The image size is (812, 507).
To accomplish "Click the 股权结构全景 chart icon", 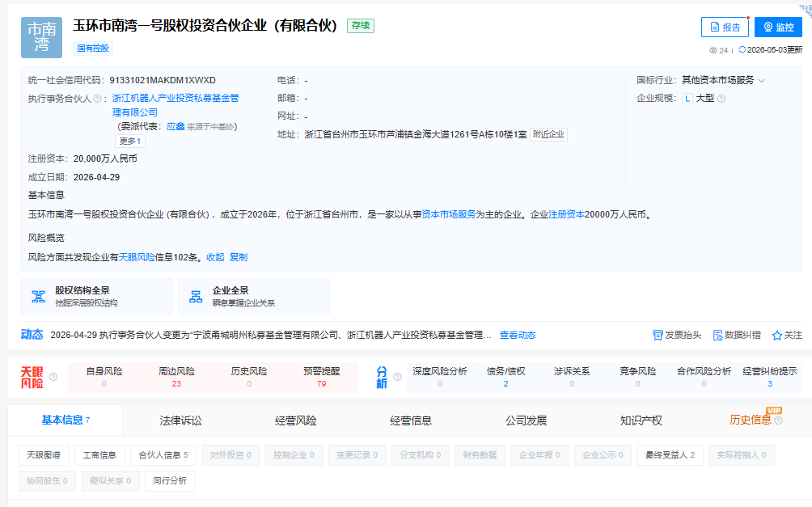I will (38, 297).
